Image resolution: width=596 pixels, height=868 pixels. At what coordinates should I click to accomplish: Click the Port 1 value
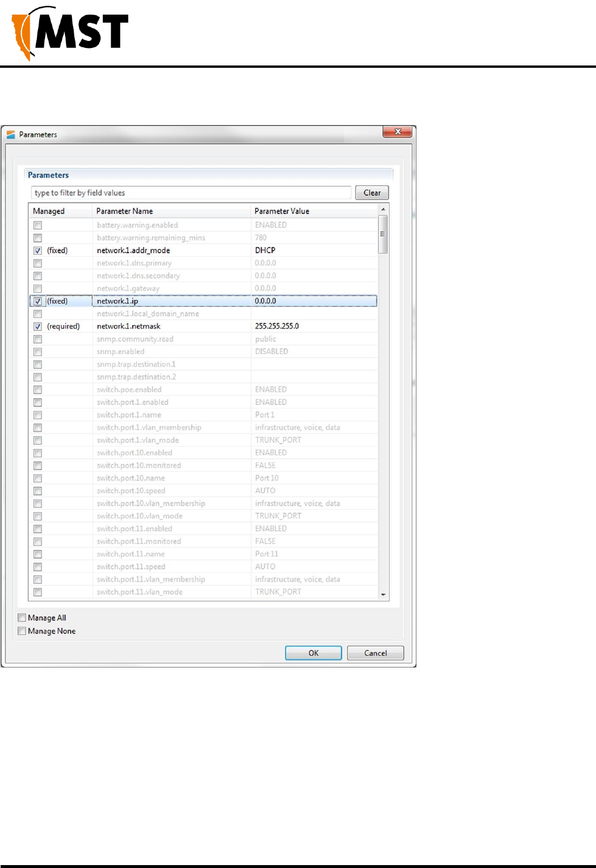(x=264, y=415)
